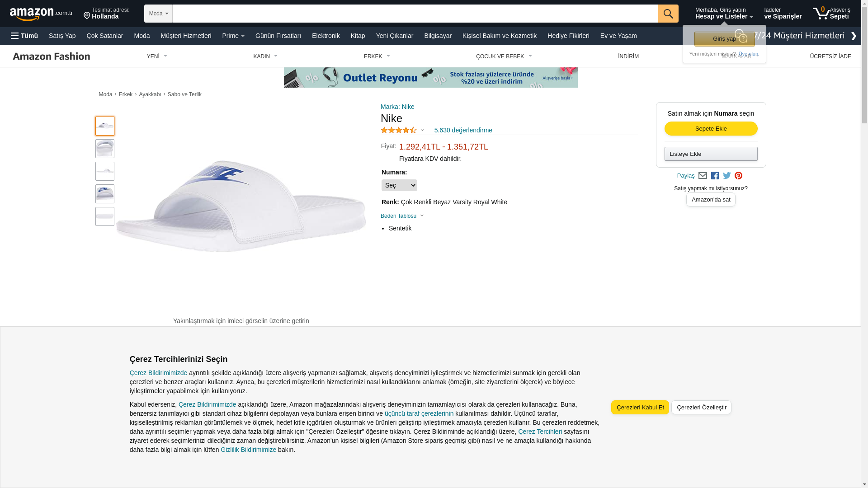Share product on Pinterest icon
The height and width of the screenshot is (488, 868).
pyautogui.click(x=738, y=176)
